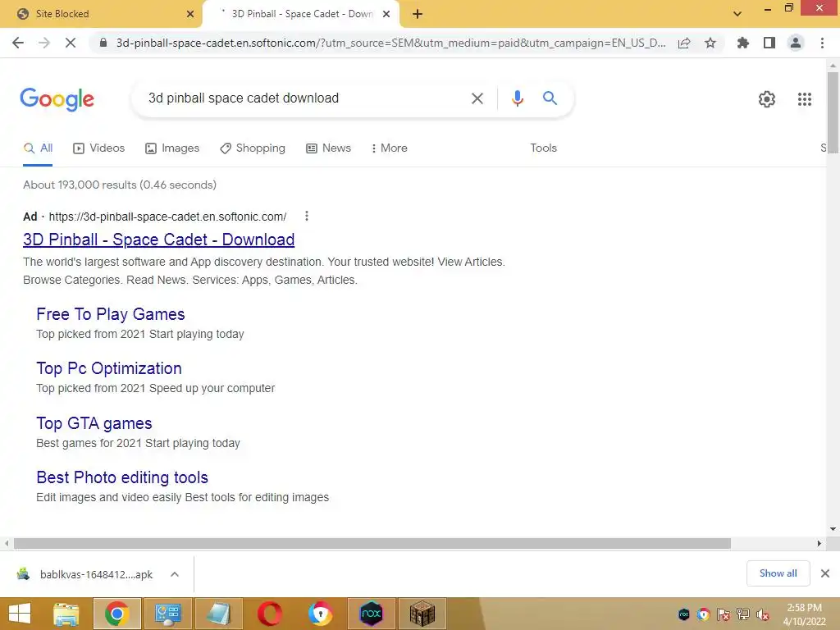Open the tab search chevron
Screen dimensions: 840x630
point(737,14)
